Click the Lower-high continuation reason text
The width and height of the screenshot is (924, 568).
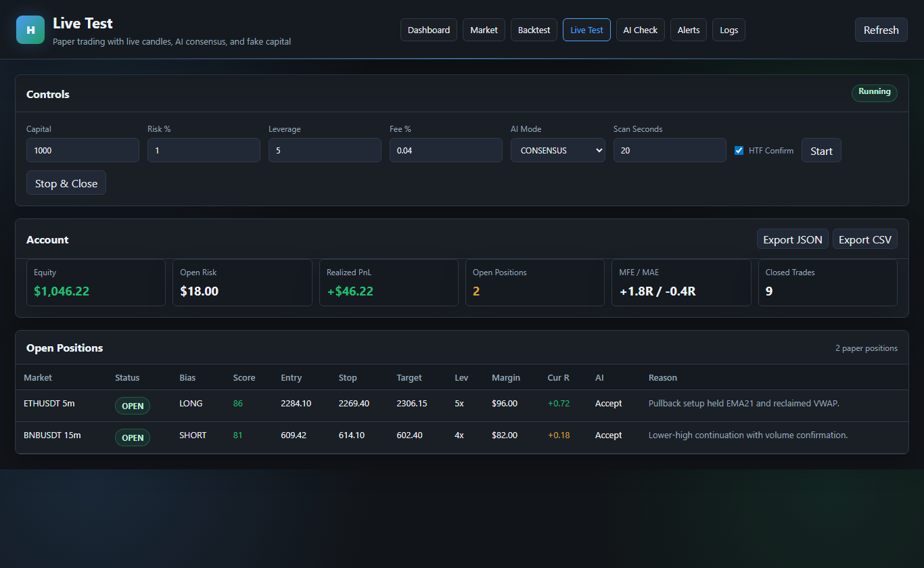(748, 435)
